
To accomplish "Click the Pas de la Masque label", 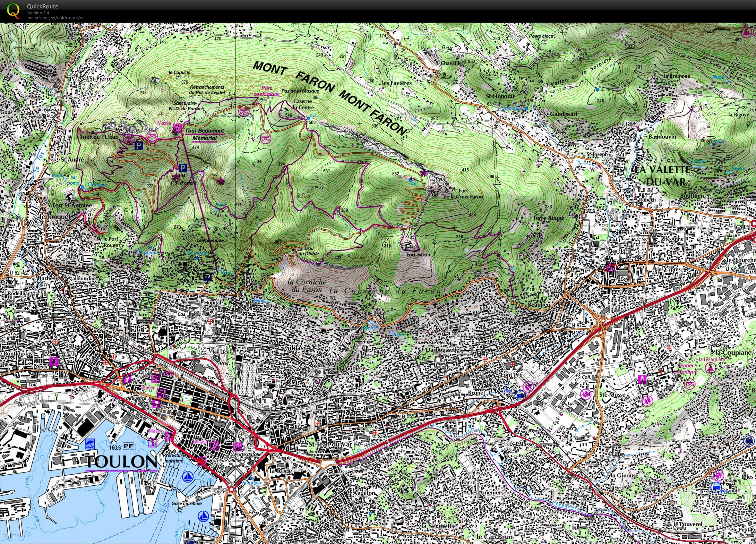I will 300,91.
